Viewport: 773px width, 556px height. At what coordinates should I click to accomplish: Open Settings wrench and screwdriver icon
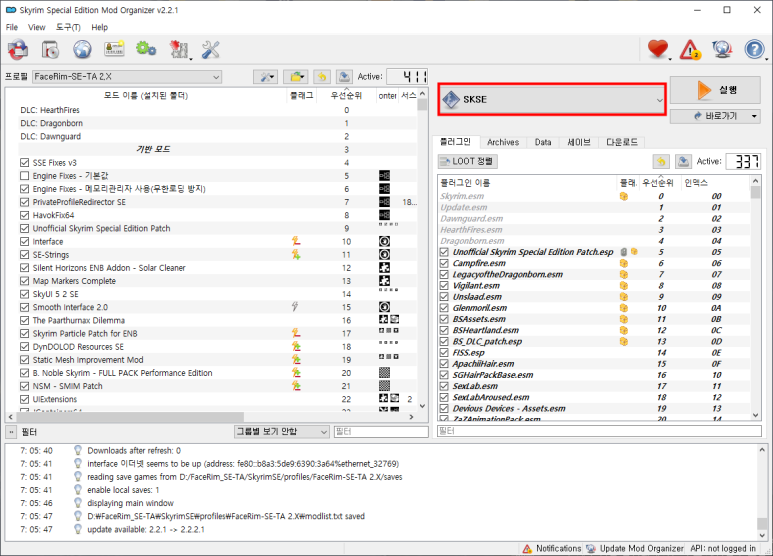pos(211,49)
